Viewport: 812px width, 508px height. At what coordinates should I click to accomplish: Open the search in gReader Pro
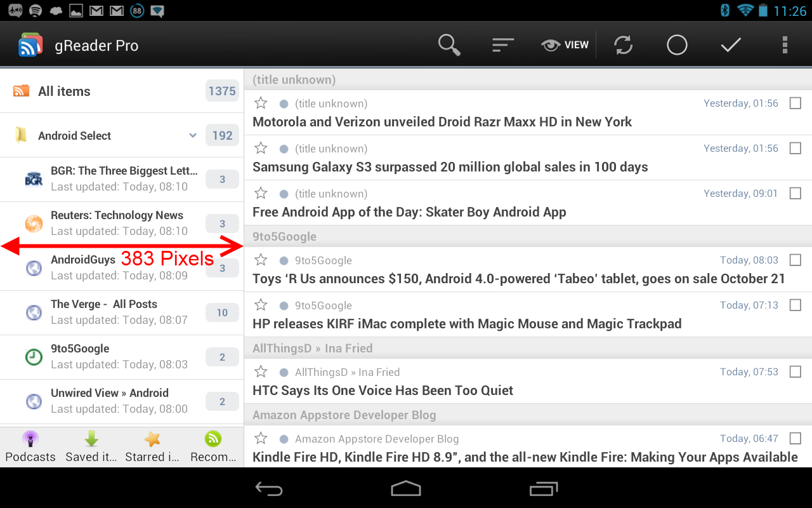pos(449,44)
